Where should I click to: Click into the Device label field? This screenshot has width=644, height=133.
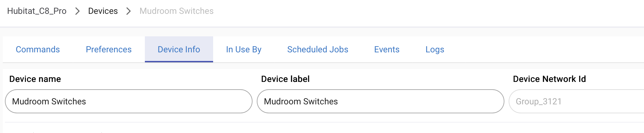tap(380, 101)
